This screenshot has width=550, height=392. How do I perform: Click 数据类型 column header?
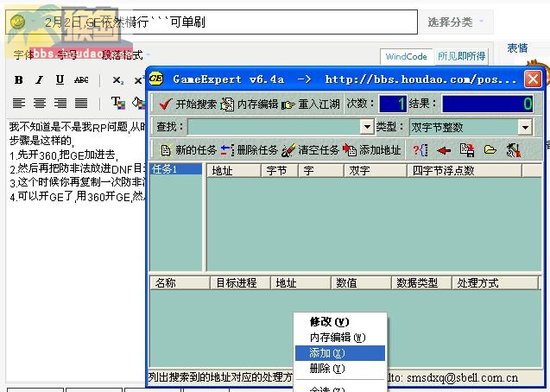click(x=421, y=282)
